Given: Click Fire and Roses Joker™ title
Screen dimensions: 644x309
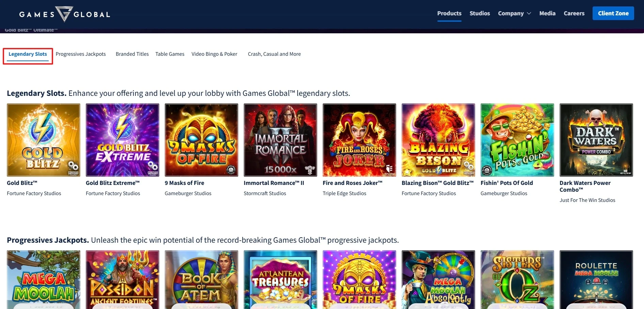Looking at the screenshot, I should (x=353, y=183).
